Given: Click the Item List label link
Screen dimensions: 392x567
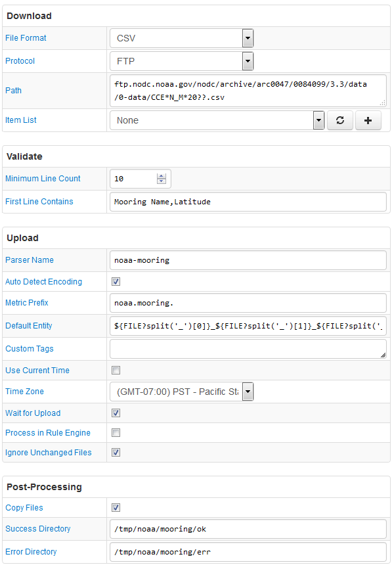Looking at the screenshot, I should pyautogui.click(x=20, y=120).
